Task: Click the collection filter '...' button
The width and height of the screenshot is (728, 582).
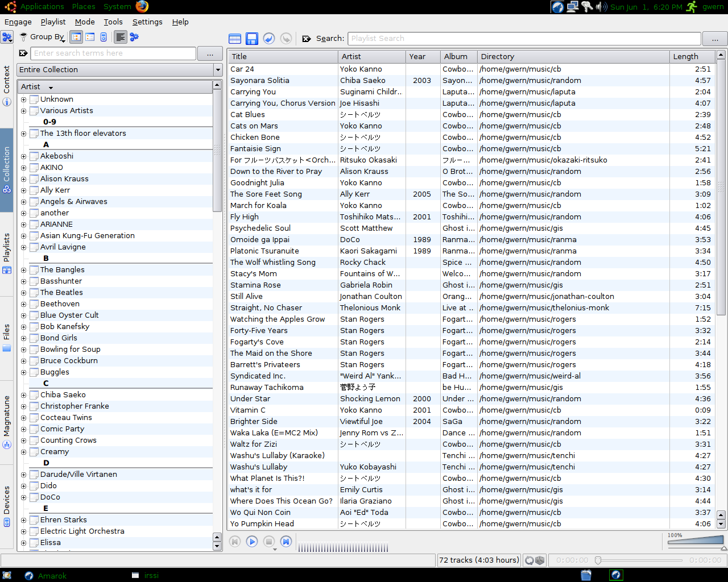Action: point(210,53)
